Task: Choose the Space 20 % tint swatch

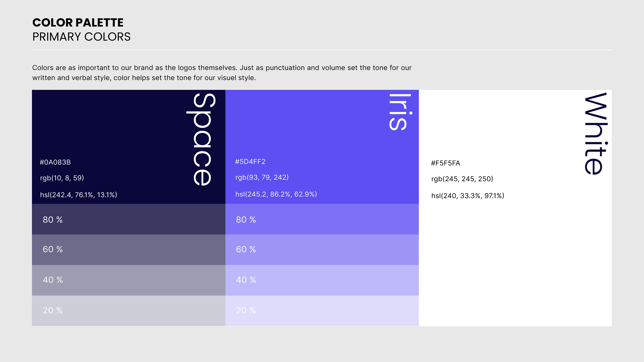Action: 128,311
